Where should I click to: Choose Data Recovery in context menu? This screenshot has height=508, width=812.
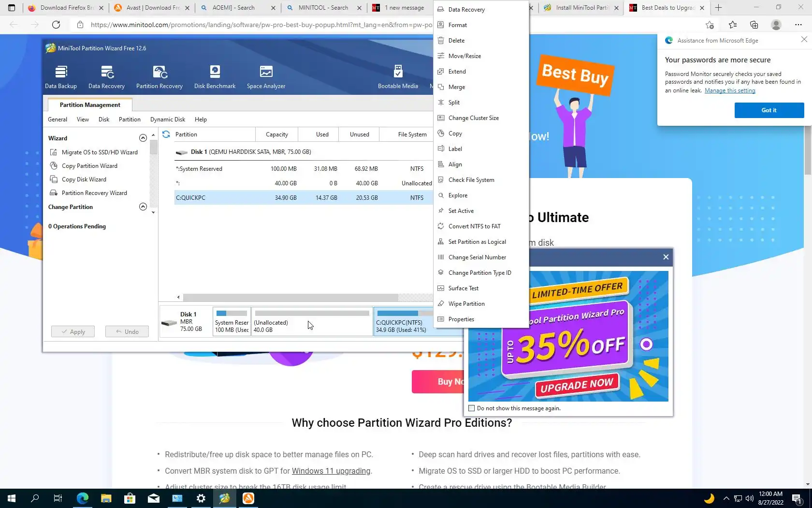coord(481,10)
